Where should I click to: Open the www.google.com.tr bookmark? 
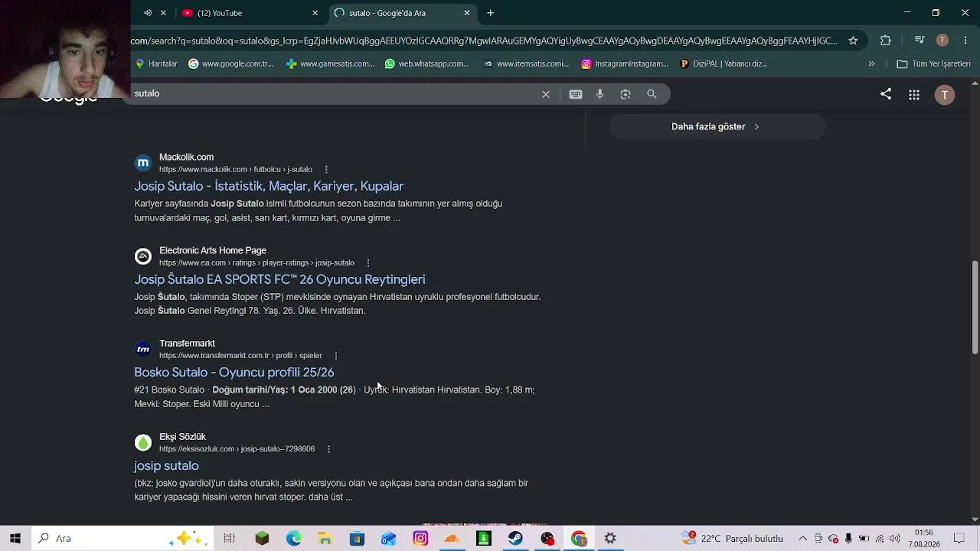[230, 64]
